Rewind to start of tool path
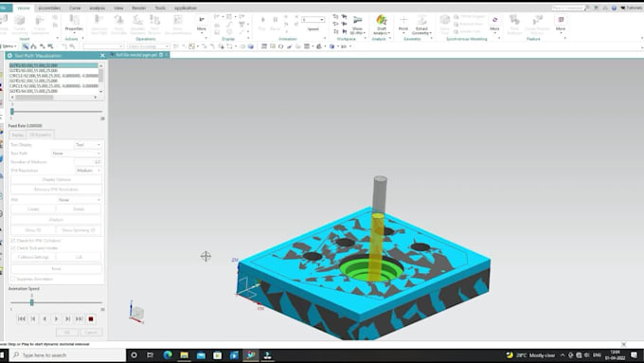This screenshot has height=363, width=644. (22, 318)
